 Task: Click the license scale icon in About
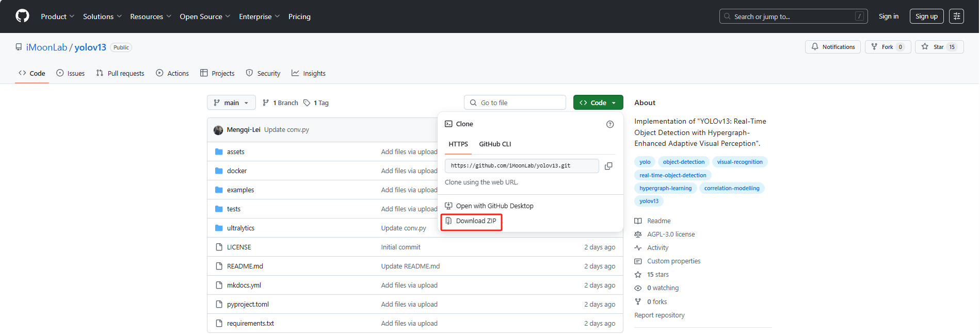pos(638,234)
